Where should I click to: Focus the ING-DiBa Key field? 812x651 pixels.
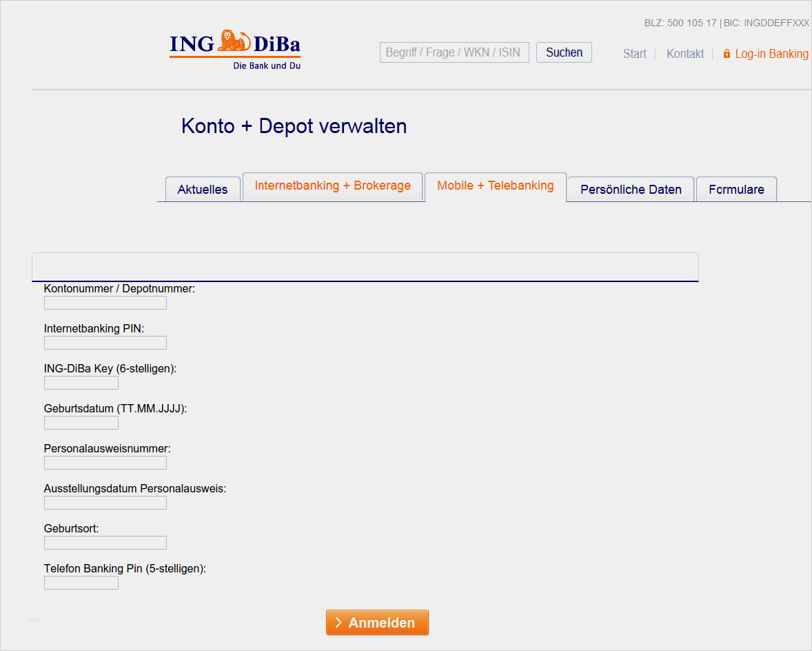81,383
